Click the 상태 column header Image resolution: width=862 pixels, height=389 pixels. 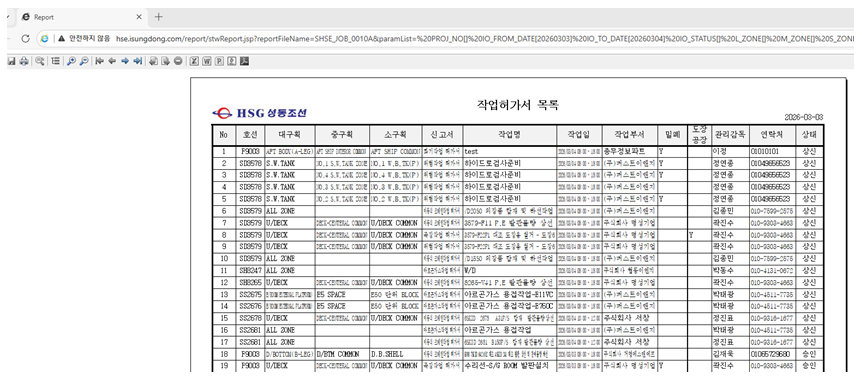809,135
